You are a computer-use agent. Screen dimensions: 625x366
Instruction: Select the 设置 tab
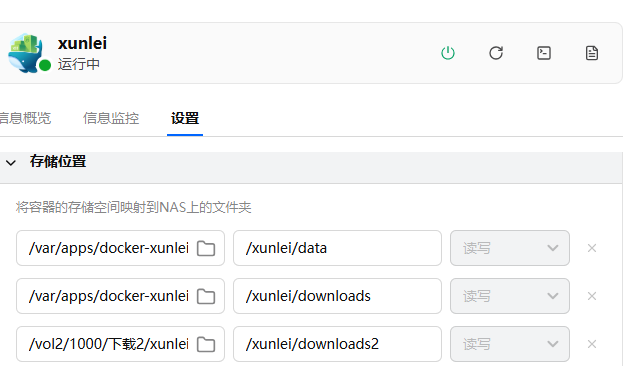[x=185, y=118]
